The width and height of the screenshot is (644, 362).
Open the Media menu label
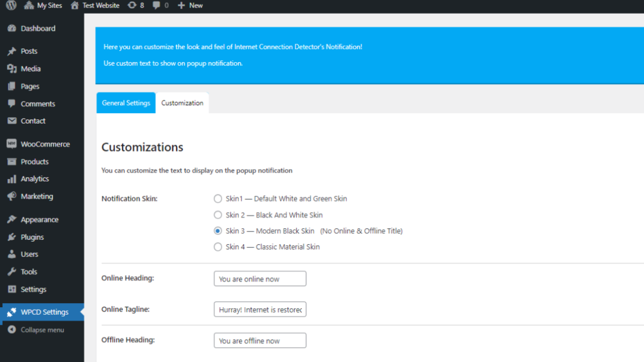[x=31, y=69]
